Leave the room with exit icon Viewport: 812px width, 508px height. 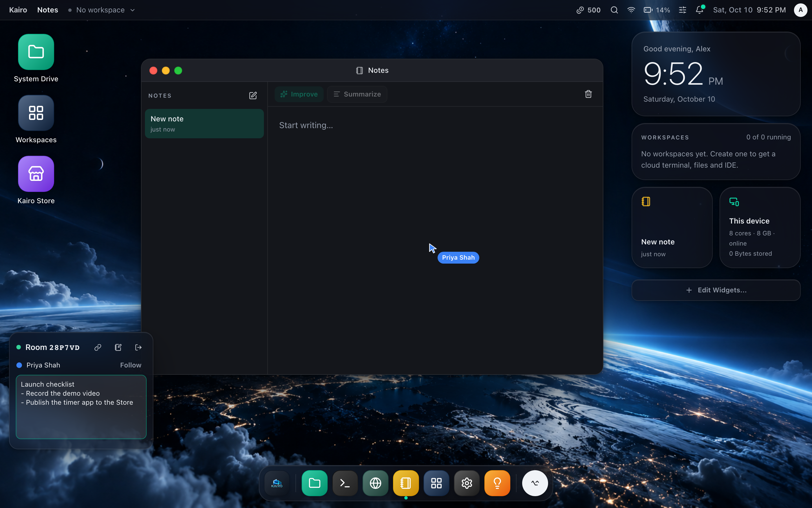138,347
